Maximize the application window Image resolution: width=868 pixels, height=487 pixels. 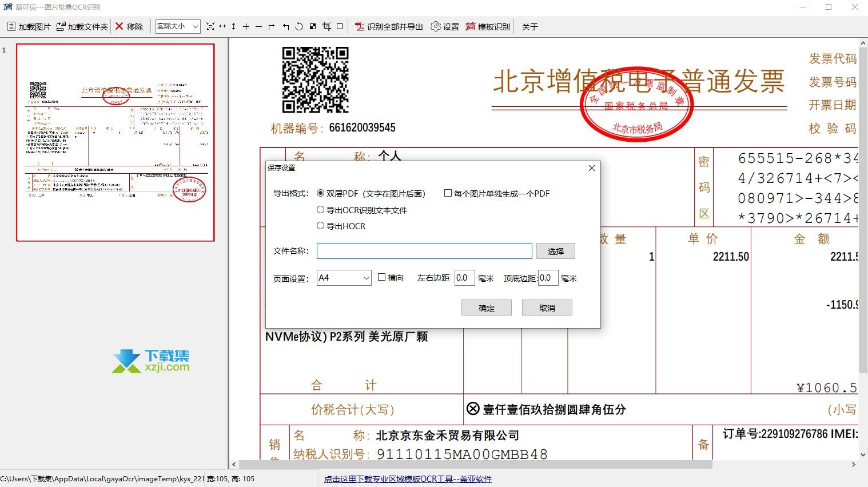pyautogui.click(x=829, y=7)
